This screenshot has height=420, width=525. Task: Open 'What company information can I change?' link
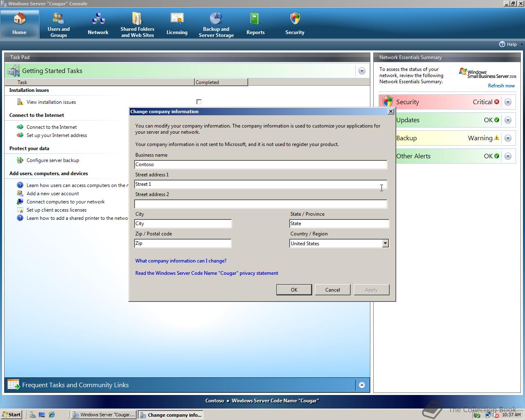(x=181, y=261)
